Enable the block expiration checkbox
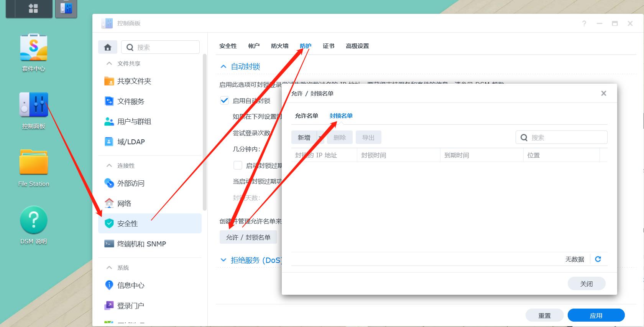 point(238,165)
